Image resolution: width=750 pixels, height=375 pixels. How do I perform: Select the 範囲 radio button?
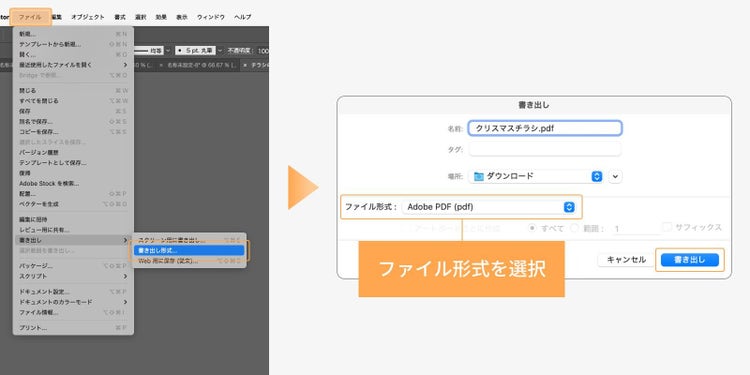[574, 228]
